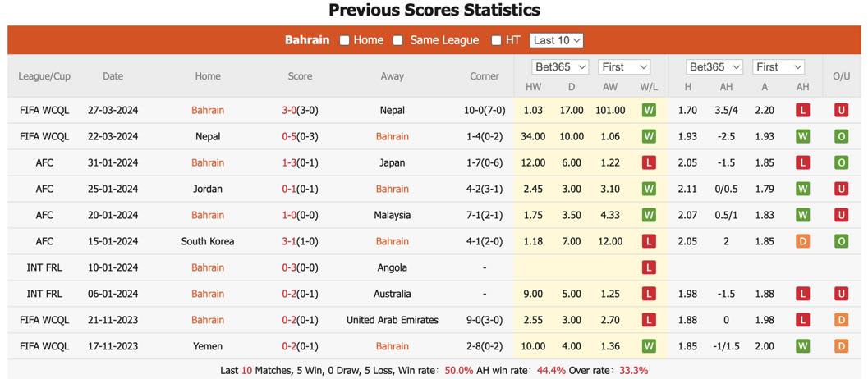Expand the First dropdown beside HW odds
The width and height of the screenshot is (868, 379).
(624, 67)
